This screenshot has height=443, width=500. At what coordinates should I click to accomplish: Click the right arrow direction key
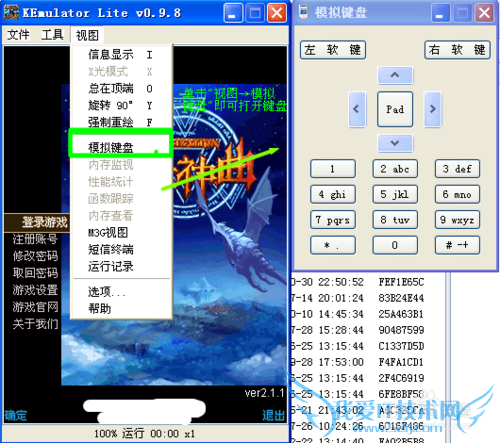433,109
